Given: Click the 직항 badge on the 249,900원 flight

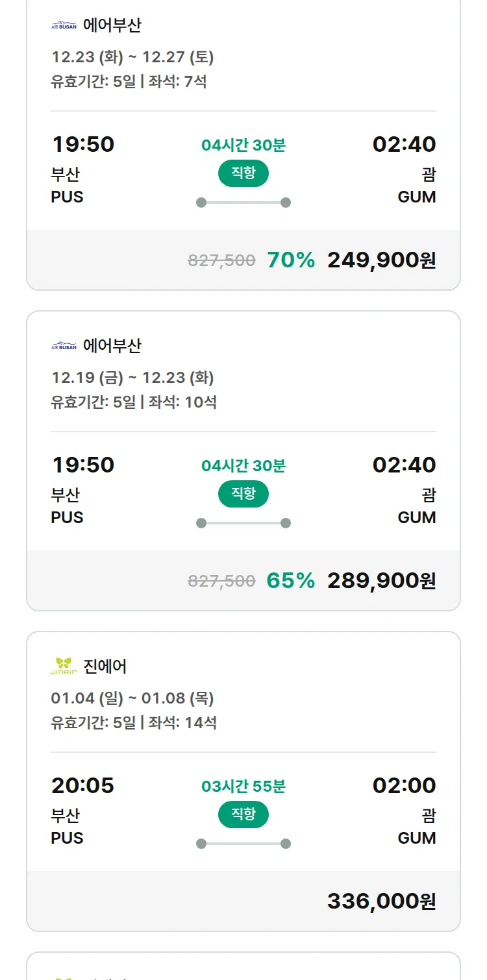Looking at the screenshot, I should (x=243, y=173).
